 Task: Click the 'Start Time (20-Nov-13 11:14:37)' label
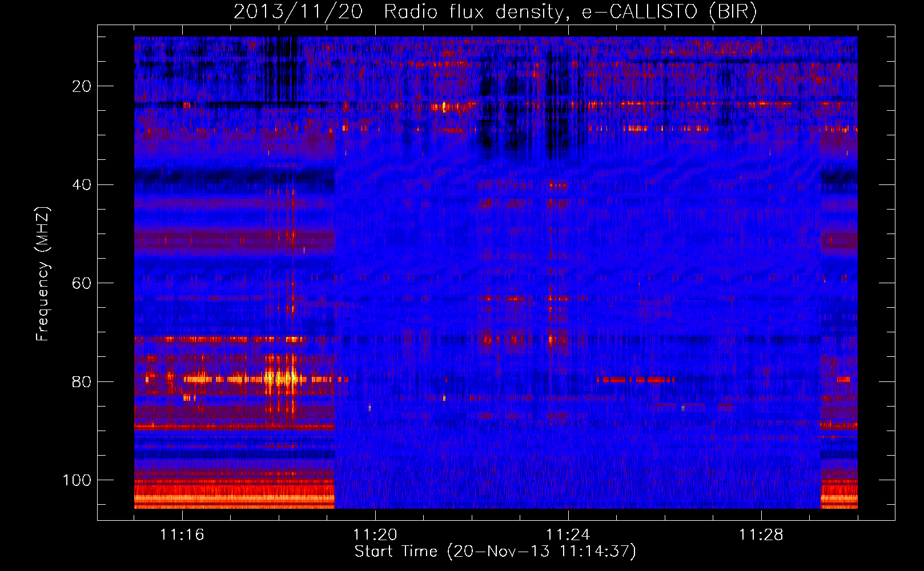[495, 552]
